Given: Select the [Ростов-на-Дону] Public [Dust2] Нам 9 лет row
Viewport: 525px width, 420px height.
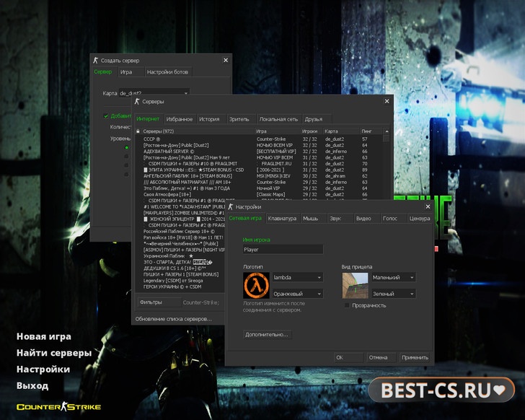Looking at the screenshot, I should (x=258, y=157).
